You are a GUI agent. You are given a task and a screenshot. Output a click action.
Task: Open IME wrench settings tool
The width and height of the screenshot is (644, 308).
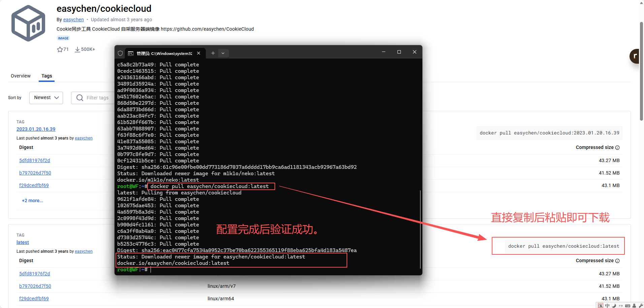click(641, 306)
